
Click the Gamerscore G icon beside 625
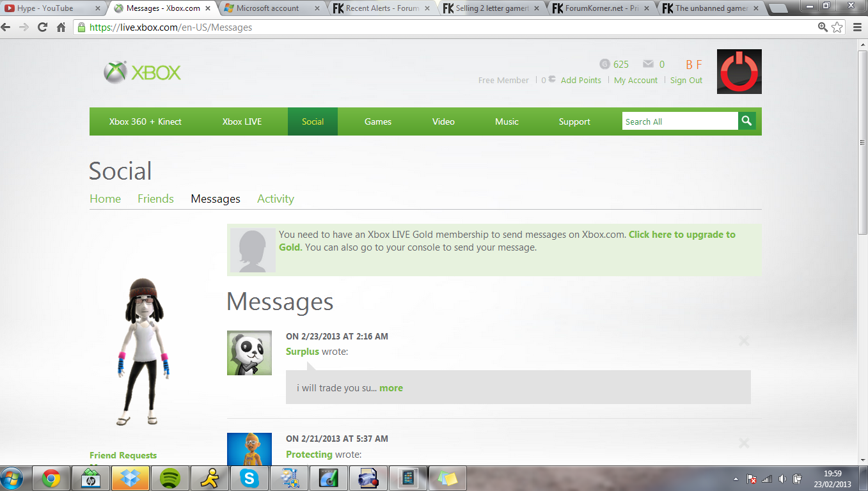(x=604, y=64)
